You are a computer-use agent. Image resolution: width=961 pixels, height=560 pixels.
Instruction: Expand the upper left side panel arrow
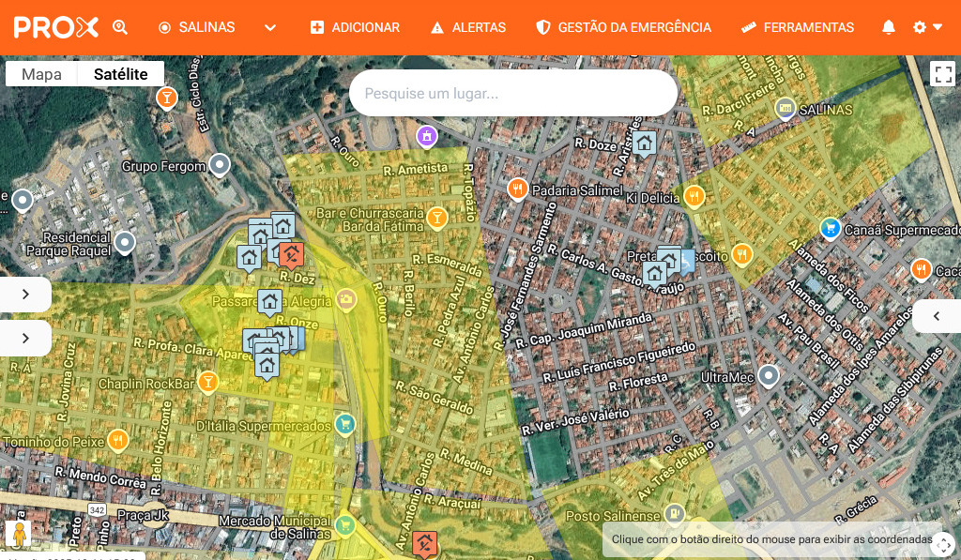tap(25, 294)
